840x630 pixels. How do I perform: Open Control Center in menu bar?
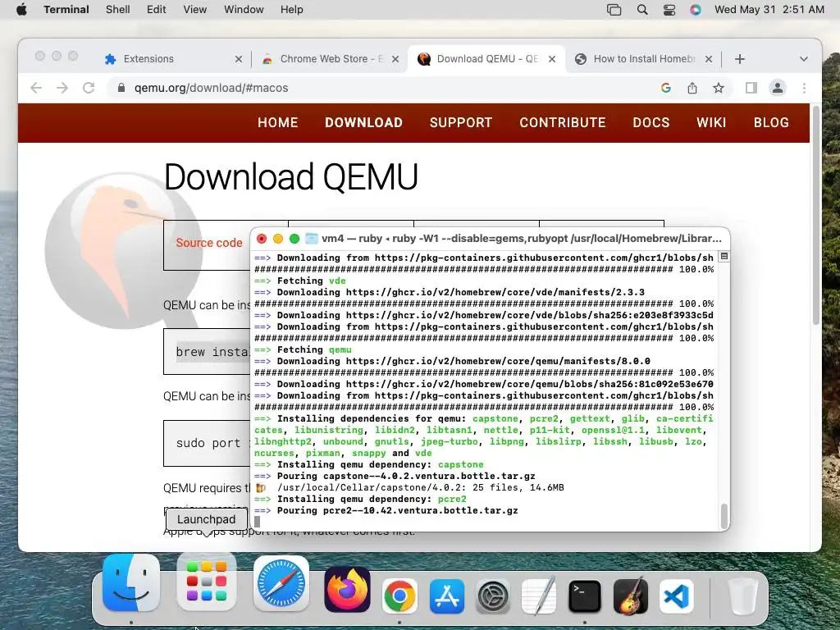[x=669, y=10]
